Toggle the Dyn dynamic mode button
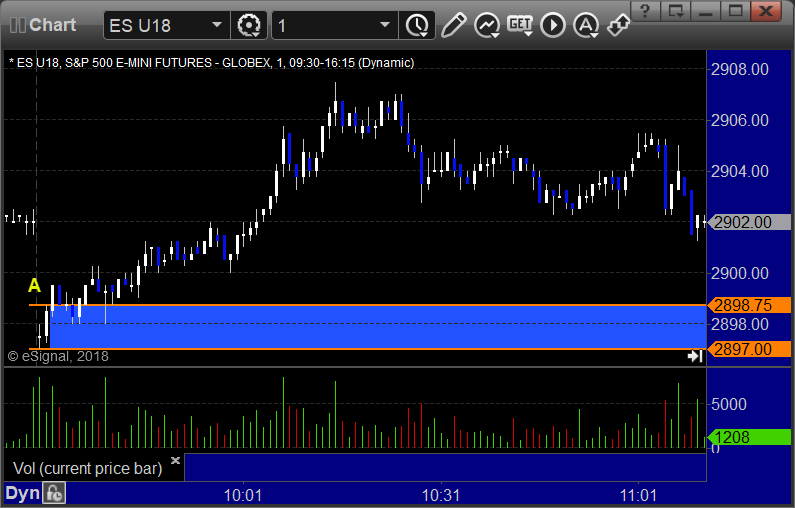This screenshot has height=508, width=795. pyautogui.click(x=22, y=493)
